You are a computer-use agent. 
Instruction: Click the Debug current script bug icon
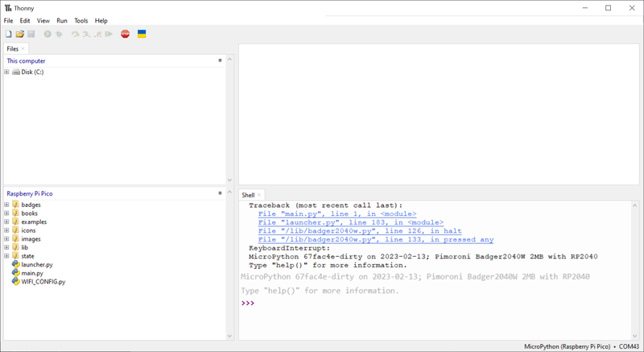pyautogui.click(x=59, y=34)
